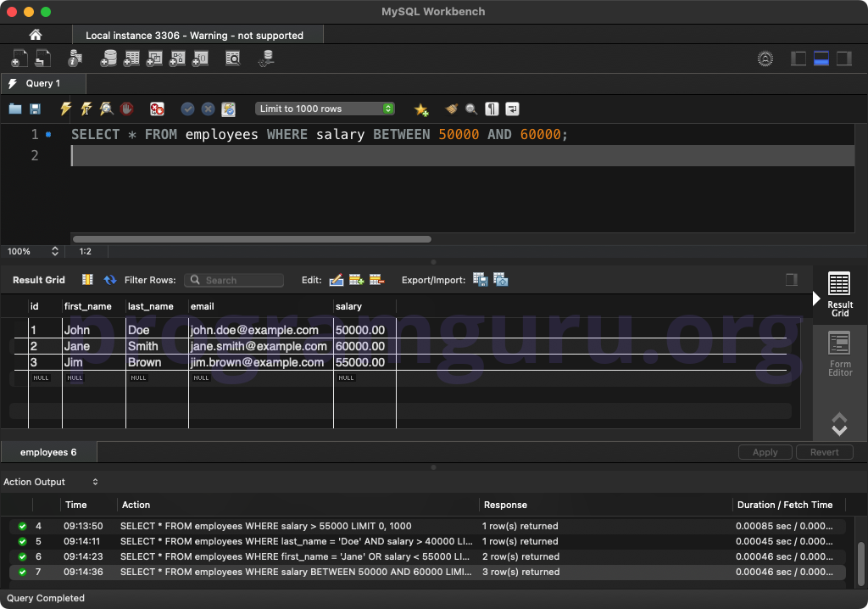Sort by the email column header
Viewport: 868px width, 609px height.
(261, 306)
